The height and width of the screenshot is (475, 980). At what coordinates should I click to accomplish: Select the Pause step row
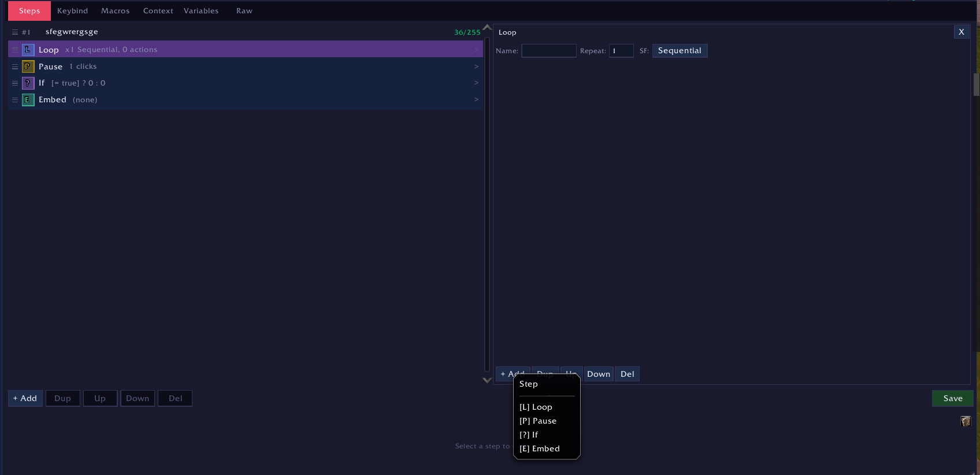click(x=246, y=66)
